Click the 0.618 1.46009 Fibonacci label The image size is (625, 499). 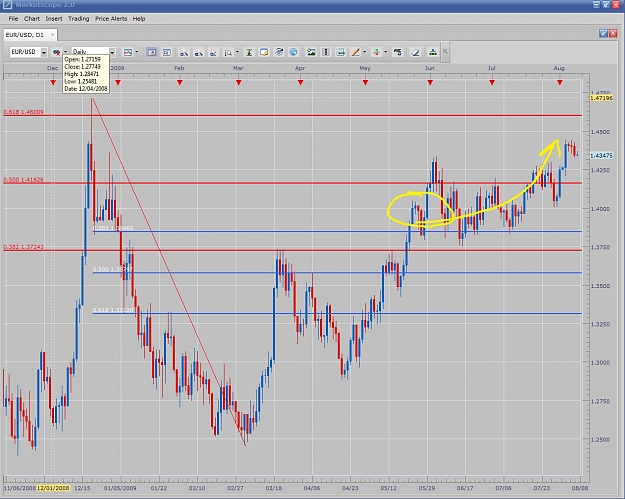point(24,112)
